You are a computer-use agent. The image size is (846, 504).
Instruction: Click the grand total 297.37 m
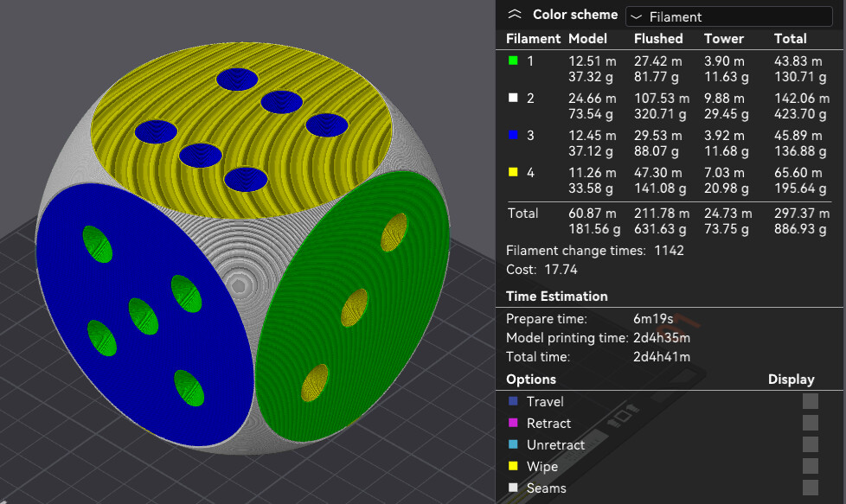[802, 214]
